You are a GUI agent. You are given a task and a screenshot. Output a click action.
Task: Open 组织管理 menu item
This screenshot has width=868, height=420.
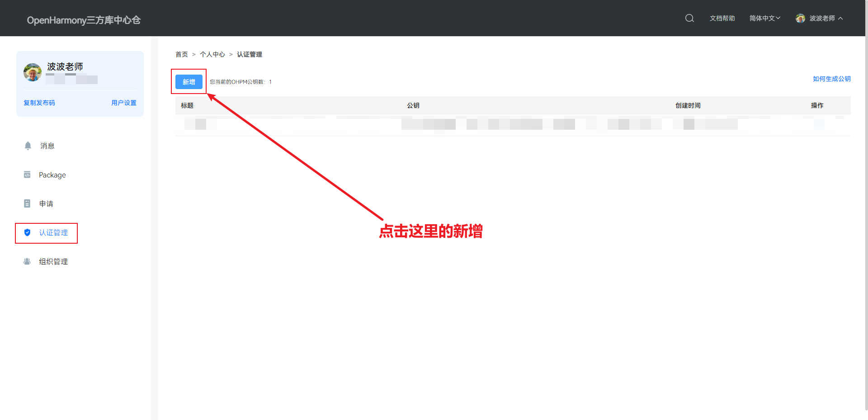point(53,261)
